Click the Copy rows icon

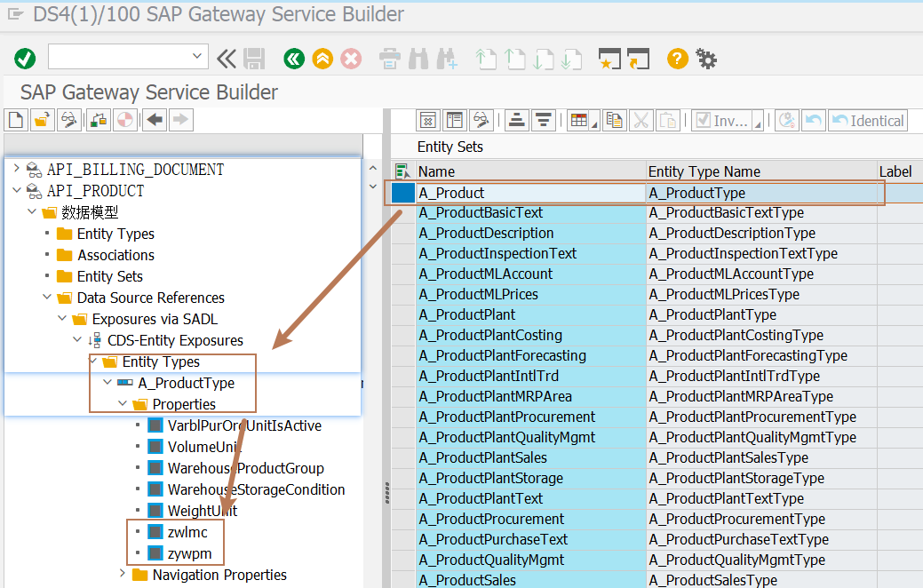(614, 121)
